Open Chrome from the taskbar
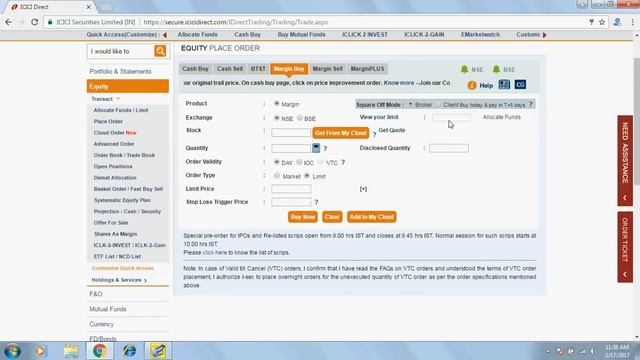640x360 pixels. point(99,351)
